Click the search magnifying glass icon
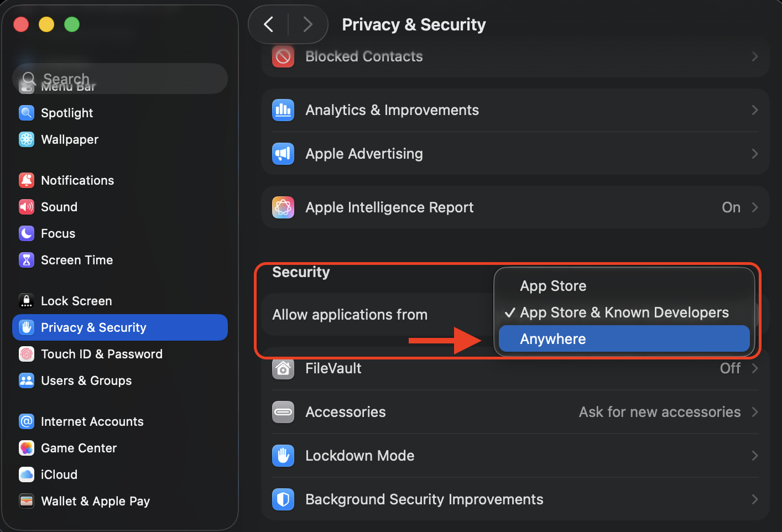The width and height of the screenshot is (782, 532). coord(29,79)
